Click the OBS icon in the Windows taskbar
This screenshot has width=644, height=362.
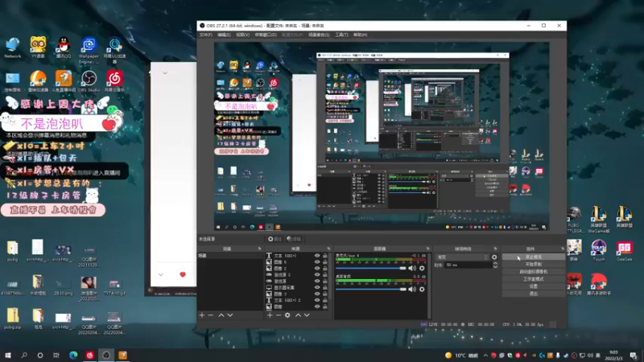click(106, 355)
